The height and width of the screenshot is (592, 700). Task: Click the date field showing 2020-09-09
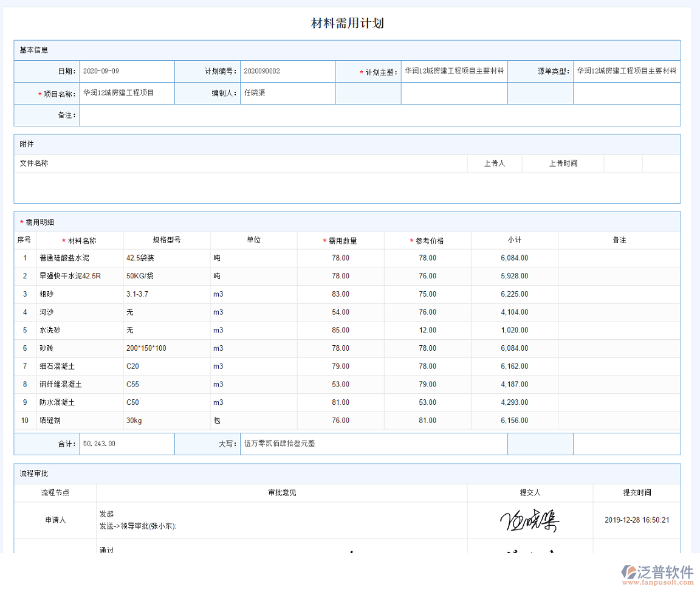coord(128,71)
